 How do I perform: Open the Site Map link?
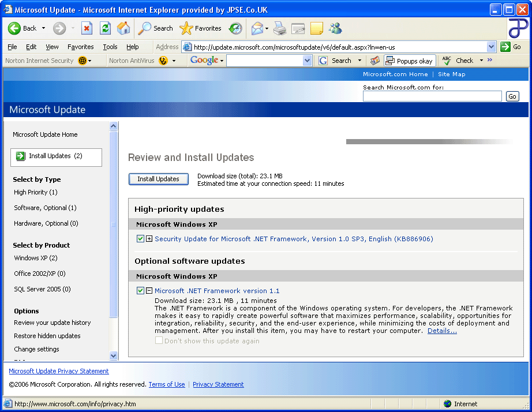click(x=452, y=74)
